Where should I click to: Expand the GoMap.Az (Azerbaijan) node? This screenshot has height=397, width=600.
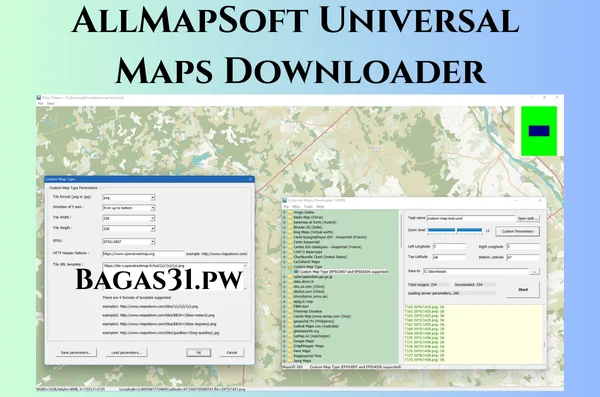(x=284, y=336)
